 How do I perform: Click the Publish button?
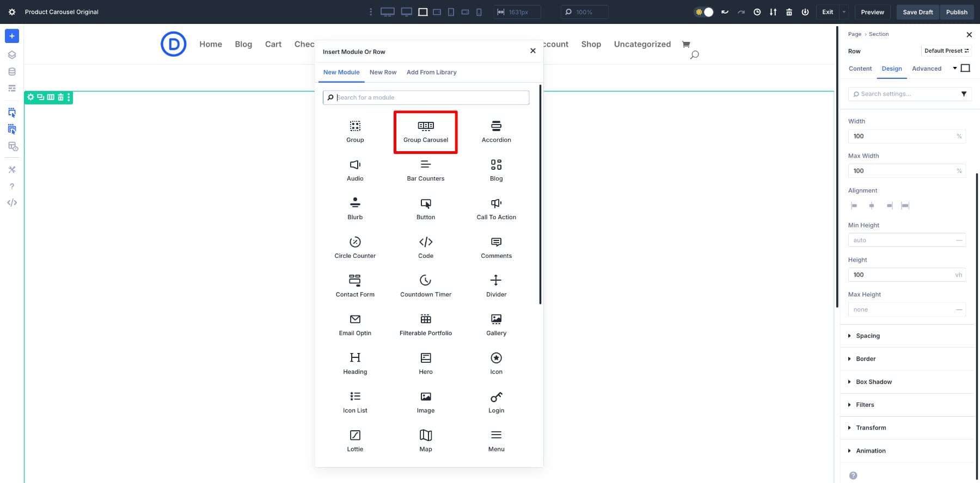point(957,12)
